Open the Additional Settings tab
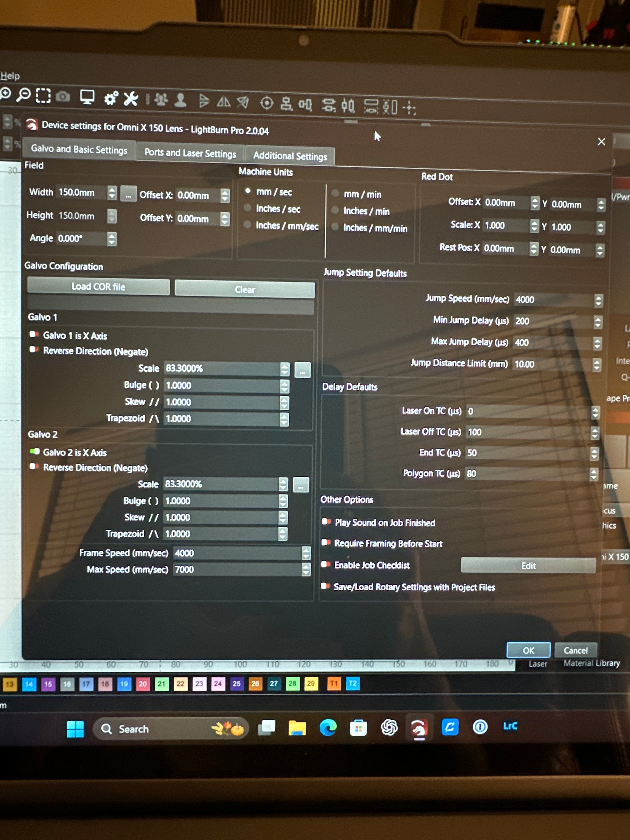The image size is (630, 840). pos(290,156)
